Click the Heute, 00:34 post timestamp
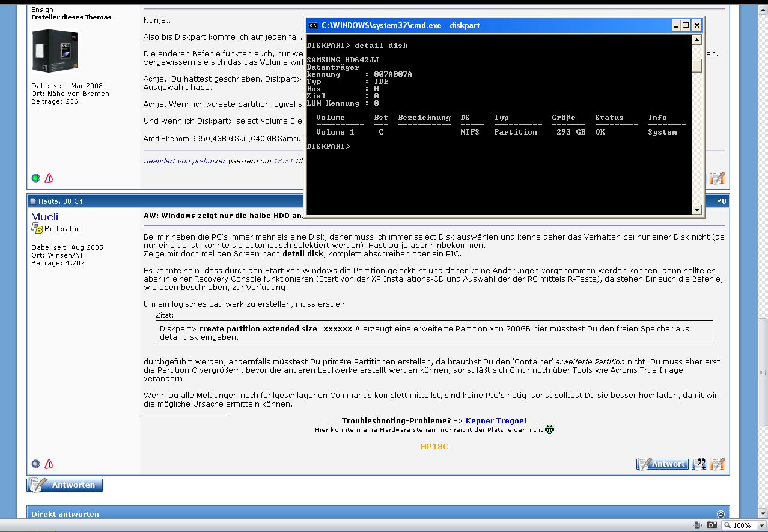The height and width of the screenshot is (532, 768). click(60, 201)
